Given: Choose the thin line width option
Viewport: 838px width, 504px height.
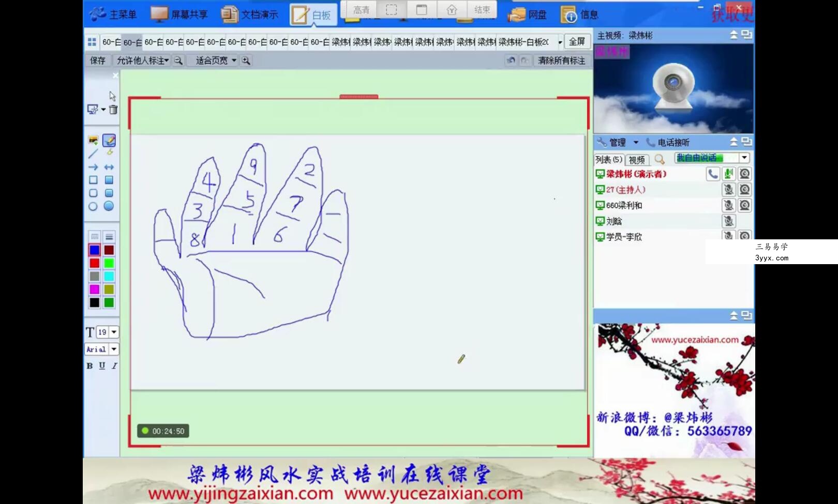Looking at the screenshot, I should pyautogui.click(x=95, y=237).
